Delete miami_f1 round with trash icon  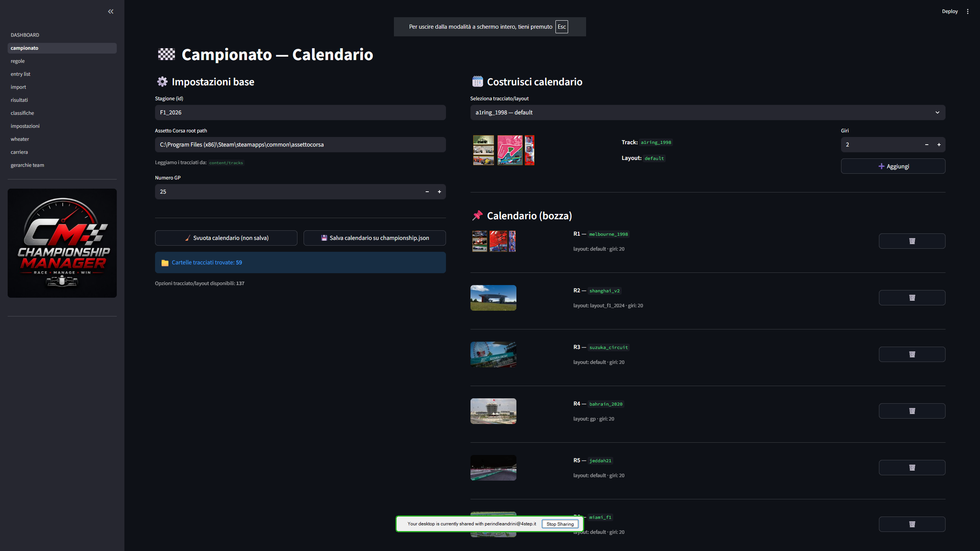912,524
